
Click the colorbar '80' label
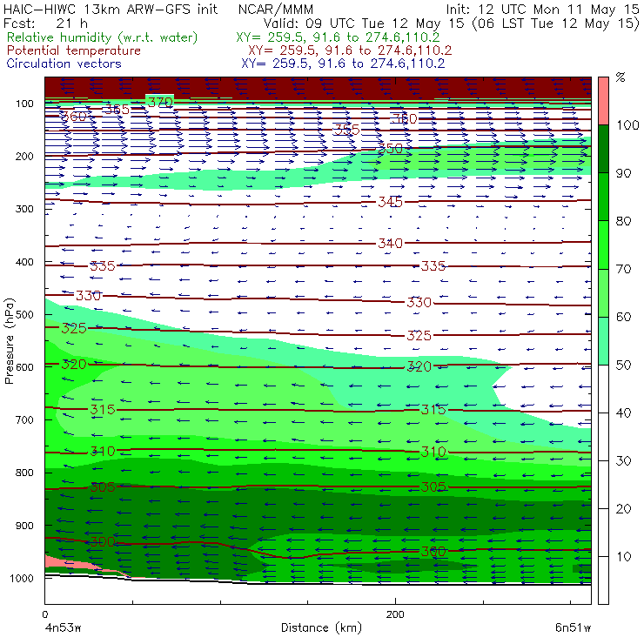pos(623,221)
